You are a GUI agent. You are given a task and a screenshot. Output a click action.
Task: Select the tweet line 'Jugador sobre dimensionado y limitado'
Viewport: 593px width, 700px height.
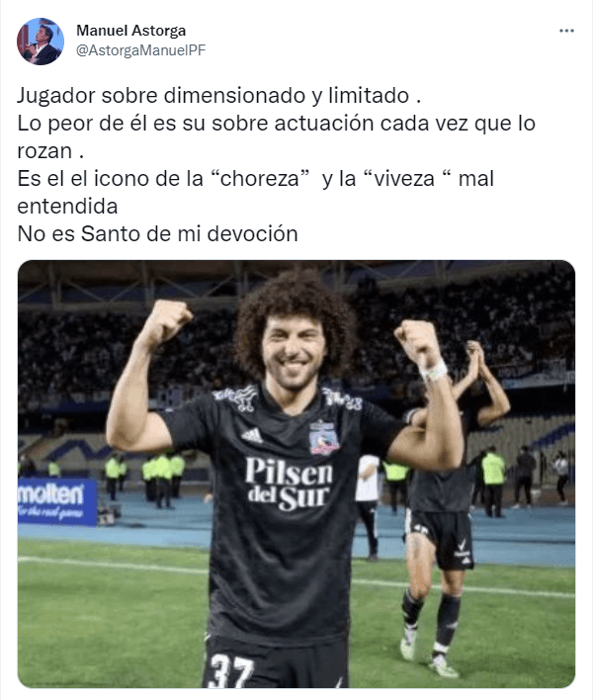(x=213, y=96)
